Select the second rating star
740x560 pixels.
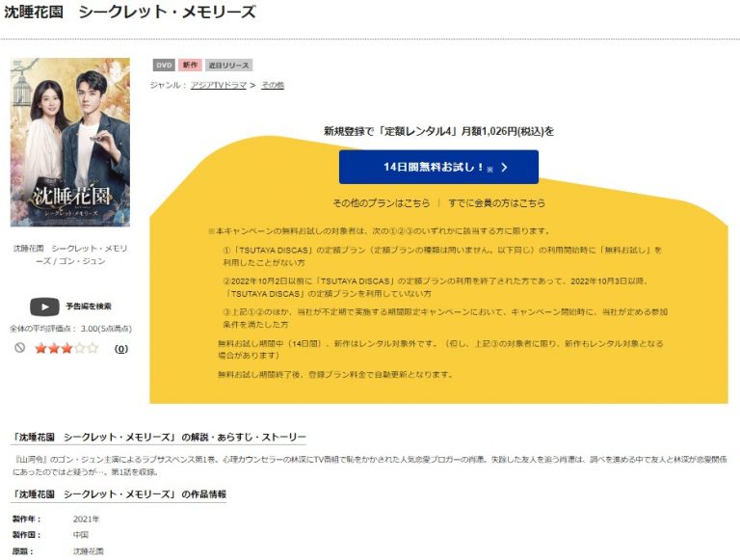pos(54,349)
